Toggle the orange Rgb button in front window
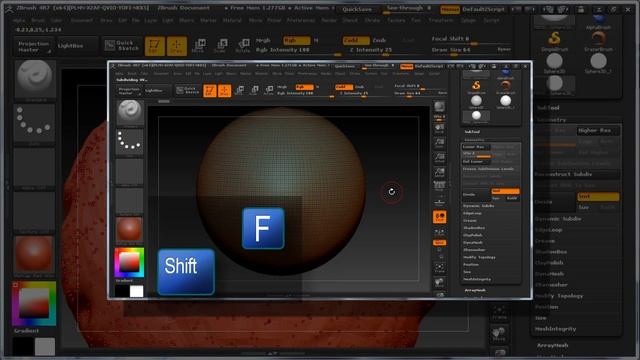Viewport: 640px width, 360px height. 304,87
